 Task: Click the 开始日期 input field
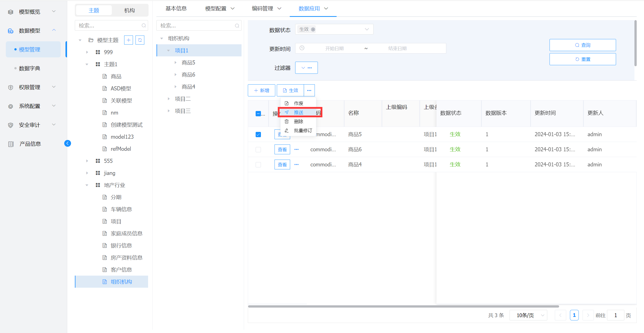[334, 48]
